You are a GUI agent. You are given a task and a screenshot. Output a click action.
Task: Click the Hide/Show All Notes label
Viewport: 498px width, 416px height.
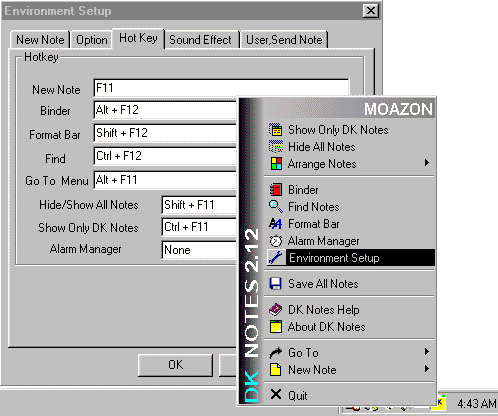[x=89, y=205]
